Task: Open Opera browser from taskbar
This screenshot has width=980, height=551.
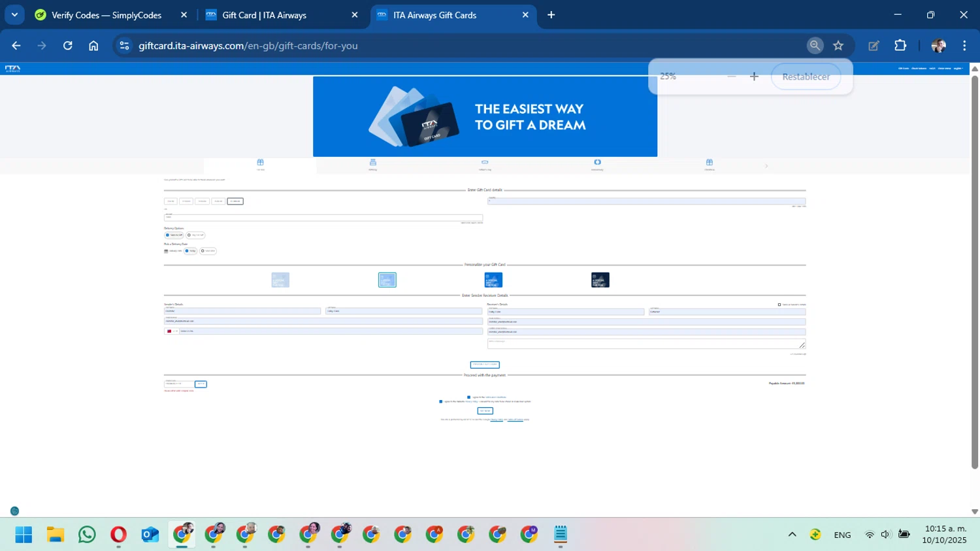Action: pos(118,535)
